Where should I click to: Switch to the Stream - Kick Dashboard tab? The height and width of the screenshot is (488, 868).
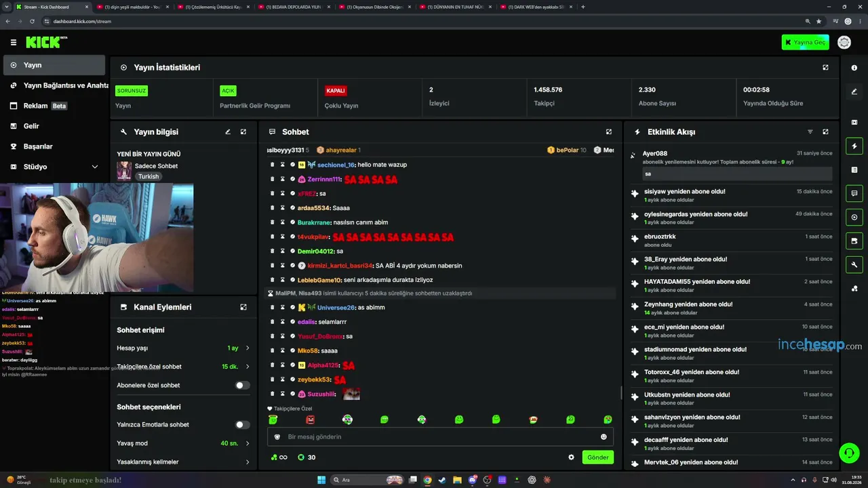coord(51,7)
